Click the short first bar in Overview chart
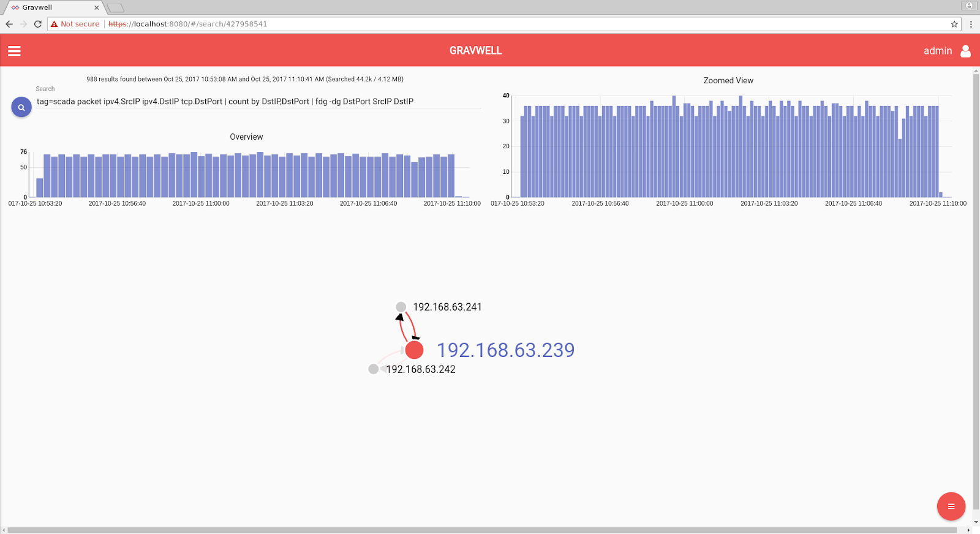Viewport: 980px width, 534px height. [40, 187]
